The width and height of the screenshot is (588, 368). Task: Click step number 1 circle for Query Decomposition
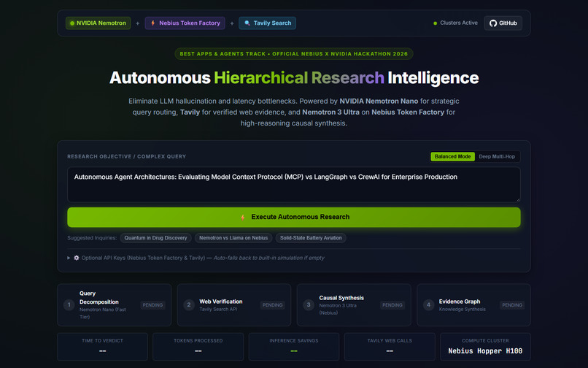(x=69, y=305)
